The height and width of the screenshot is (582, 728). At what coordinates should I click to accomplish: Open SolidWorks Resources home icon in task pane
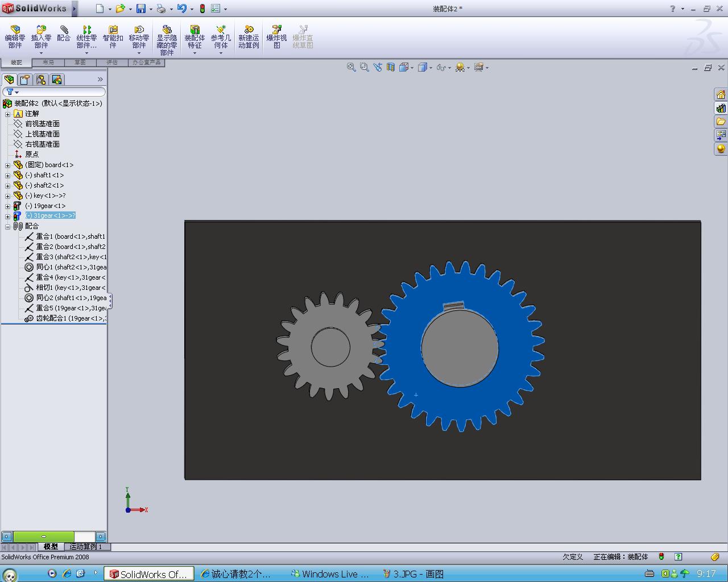pyautogui.click(x=721, y=94)
